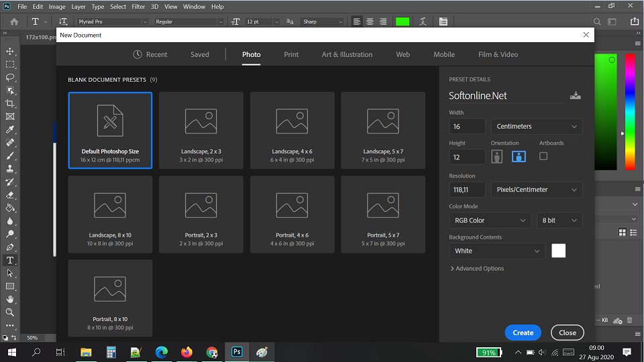644x362 pixels.
Task: Enable the Artboards checkbox
Action: point(543,156)
